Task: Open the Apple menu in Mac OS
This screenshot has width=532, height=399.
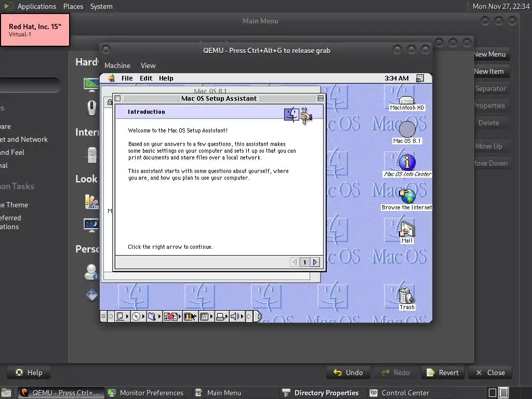Action: (x=112, y=78)
